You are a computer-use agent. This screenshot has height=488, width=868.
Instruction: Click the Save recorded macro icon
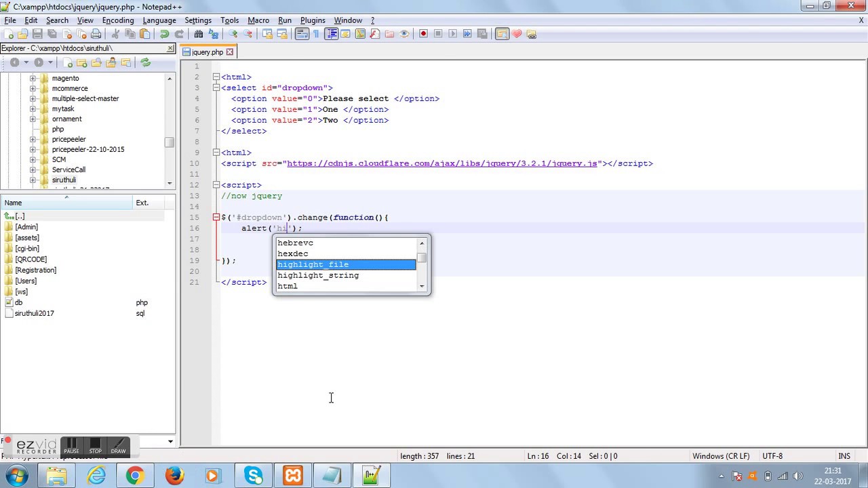tap(482, 34)
